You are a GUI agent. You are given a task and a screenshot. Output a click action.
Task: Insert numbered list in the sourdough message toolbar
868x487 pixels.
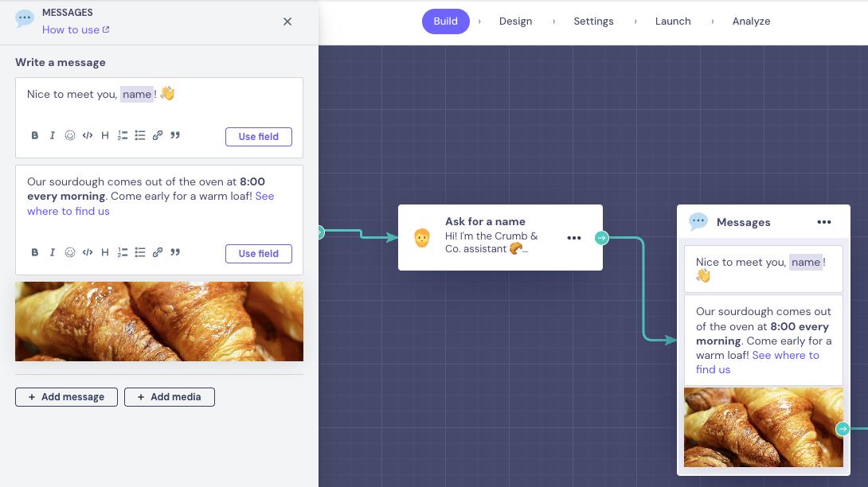tap(123, 252)
